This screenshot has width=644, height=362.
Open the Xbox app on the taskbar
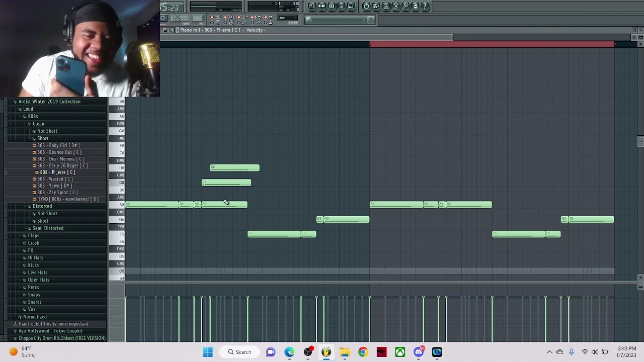tap(400, 352)
